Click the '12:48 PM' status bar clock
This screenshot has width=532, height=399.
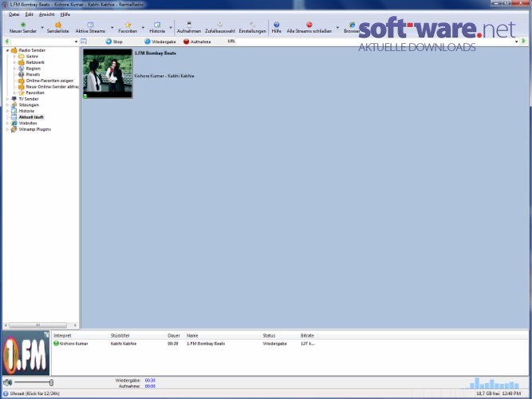(x=511, y=393)
